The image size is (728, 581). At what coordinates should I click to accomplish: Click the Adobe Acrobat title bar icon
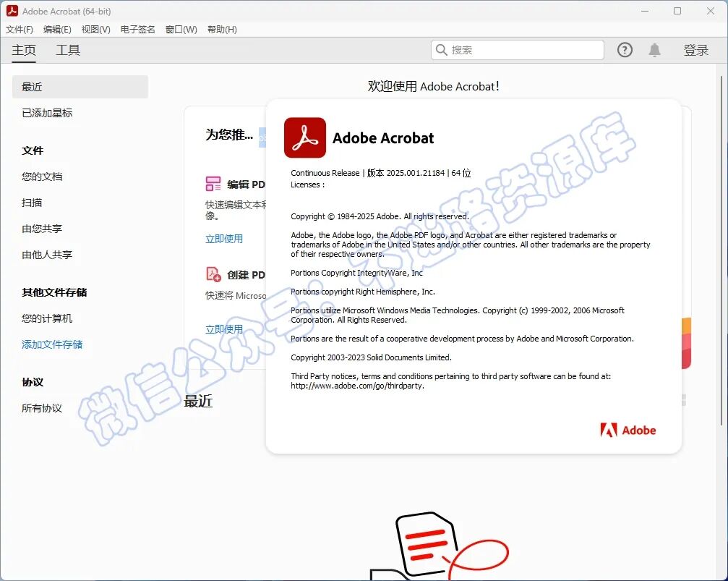pos(12,11)
